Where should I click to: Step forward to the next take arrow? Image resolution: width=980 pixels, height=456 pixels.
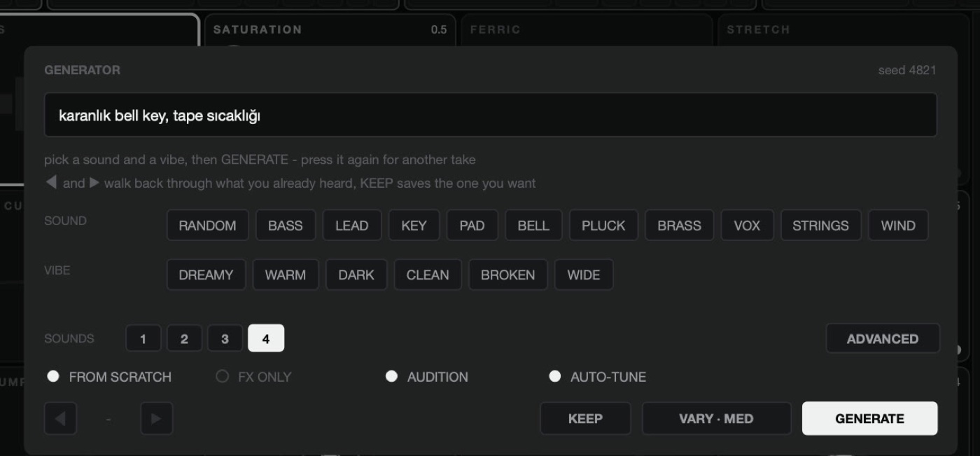[156, 418]
